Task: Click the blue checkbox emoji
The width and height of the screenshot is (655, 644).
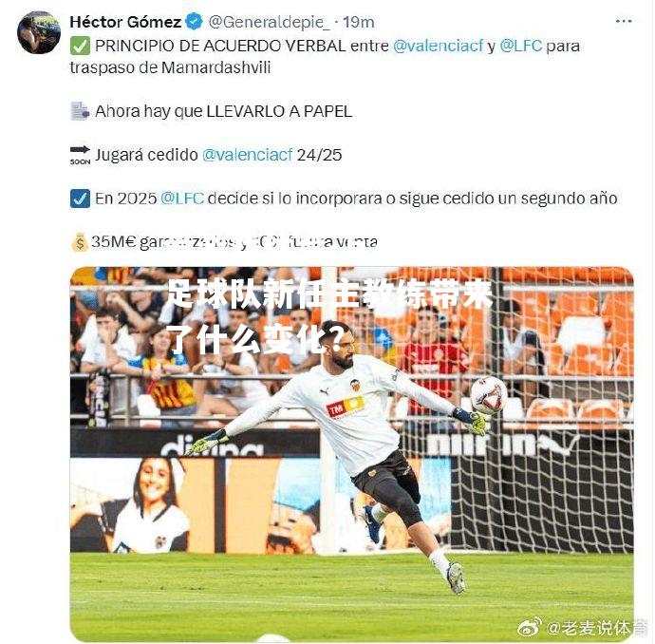Action: point(80,199)
